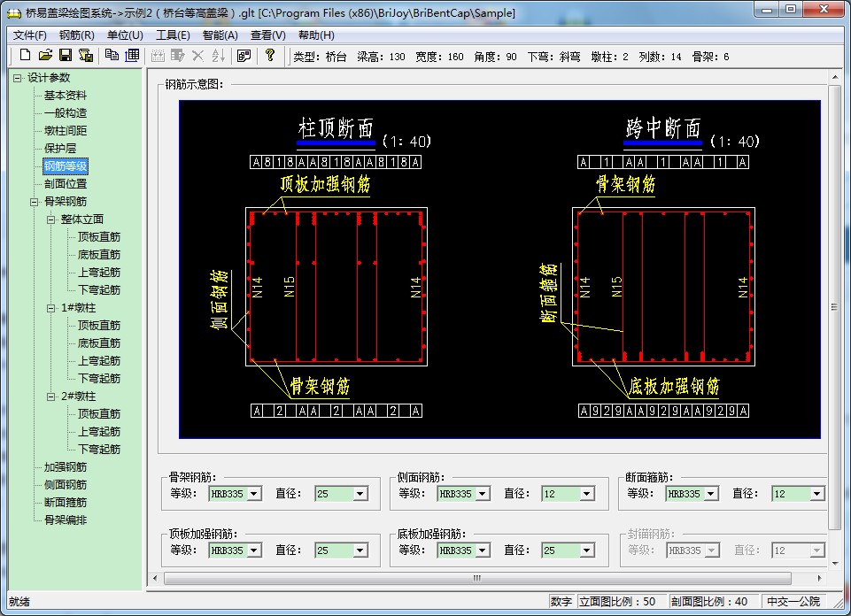Open the 智能(A) menu
This screenshot has width=851, height=616.
(x=220, y=35)
